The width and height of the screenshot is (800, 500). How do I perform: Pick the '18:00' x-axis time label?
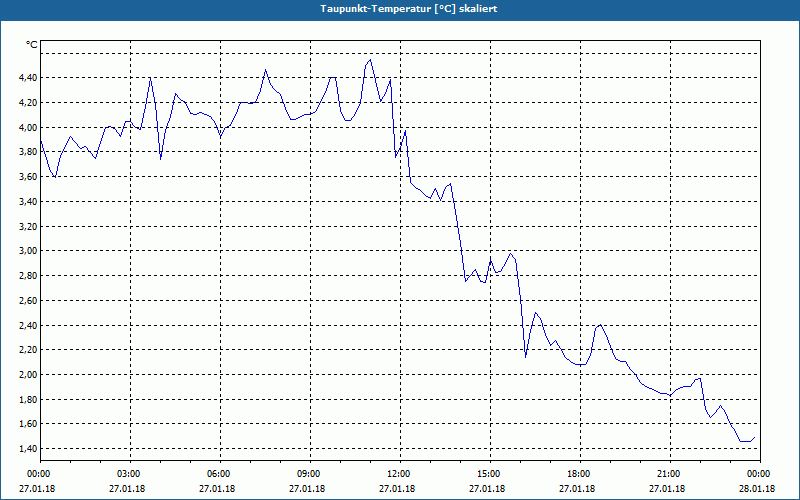(x=580, y=474)
